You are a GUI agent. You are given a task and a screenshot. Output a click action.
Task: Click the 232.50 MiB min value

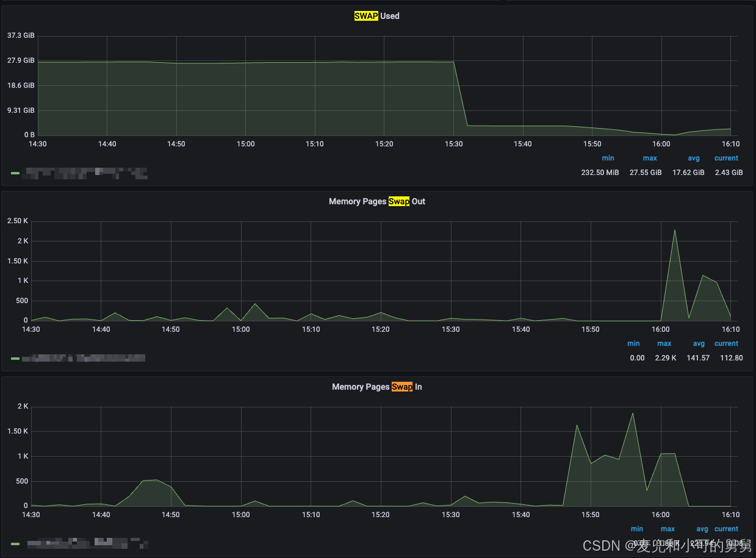[x=600, y=173]
